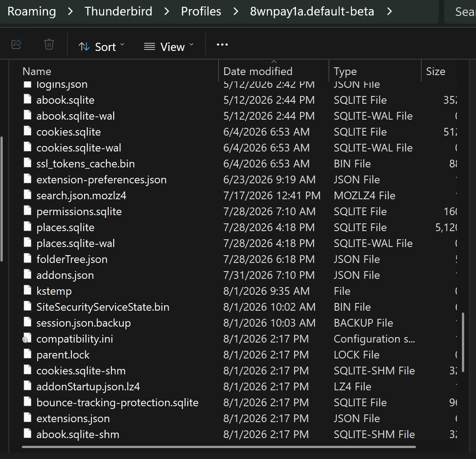Click the file name extension-preferences.json

tap(101, 180)
